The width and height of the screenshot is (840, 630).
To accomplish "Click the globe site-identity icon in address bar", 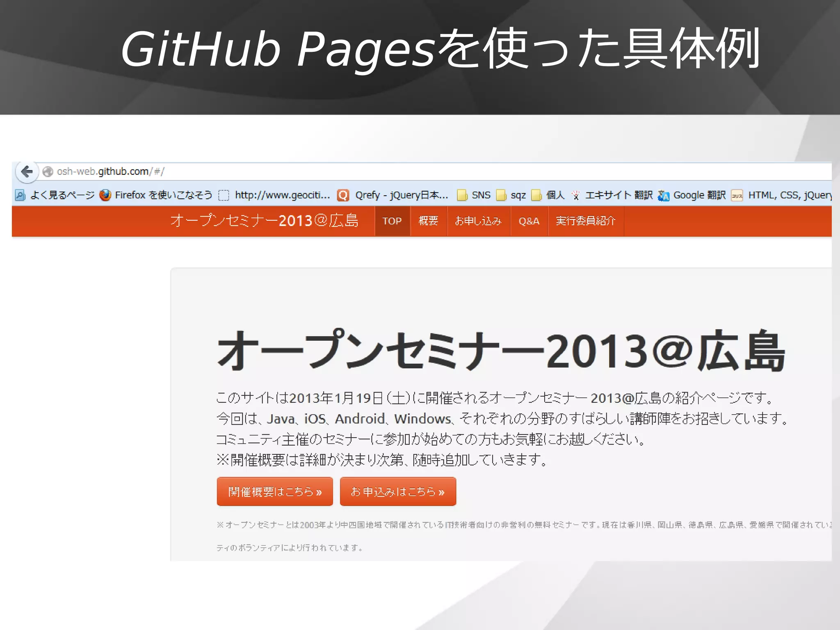I will pyautogui.click(x=48, y=171).
